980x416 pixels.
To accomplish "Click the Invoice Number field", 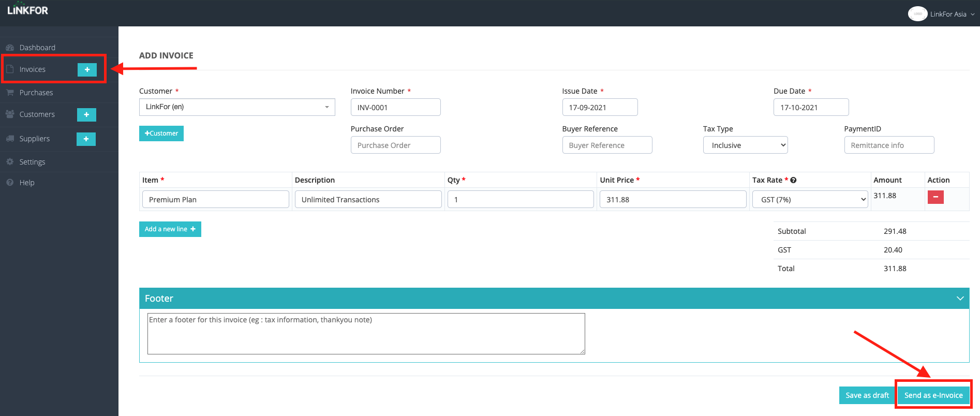I will 396,107.
